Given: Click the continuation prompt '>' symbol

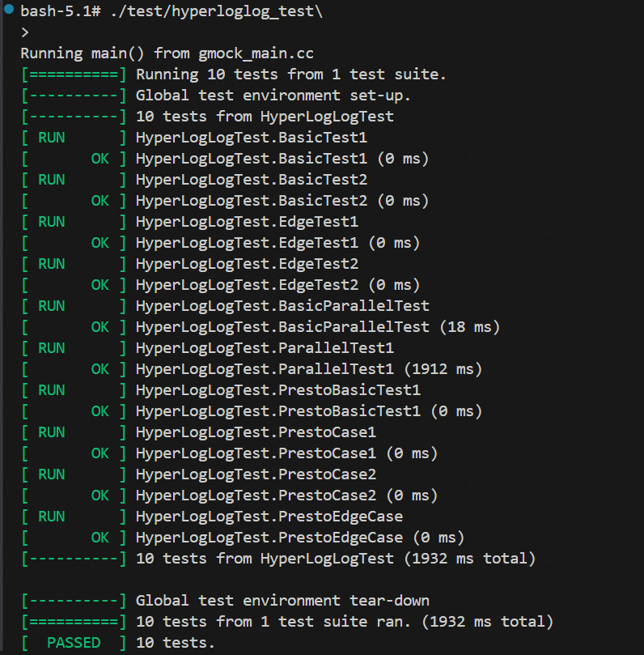Looking at the screenshot, I should (25, 32).
